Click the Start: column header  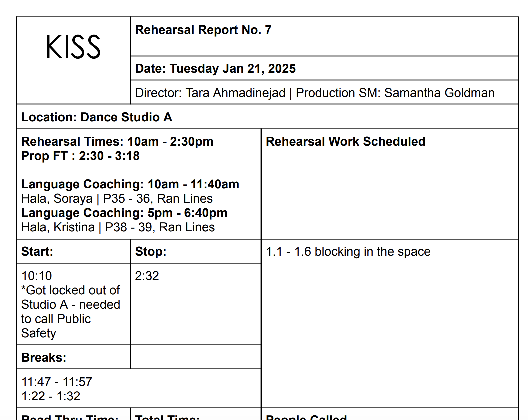point(73,251)
